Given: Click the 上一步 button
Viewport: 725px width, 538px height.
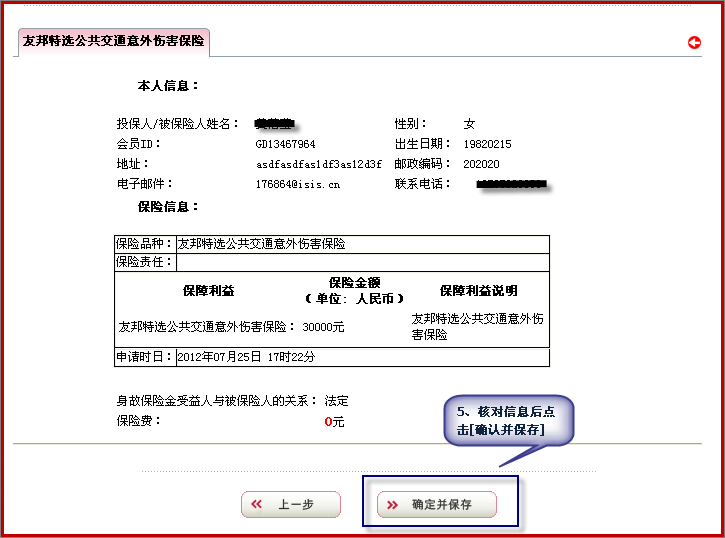Looking at the screenshot, I should (291, 504).
